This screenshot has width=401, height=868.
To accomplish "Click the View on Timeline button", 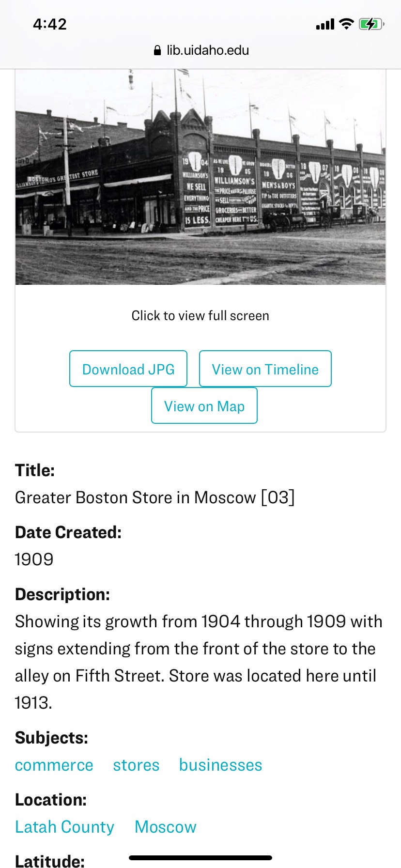I will (265, 369).
